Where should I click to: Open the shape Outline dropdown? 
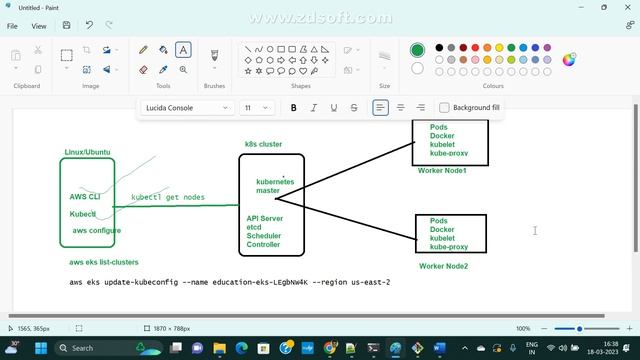351,50
